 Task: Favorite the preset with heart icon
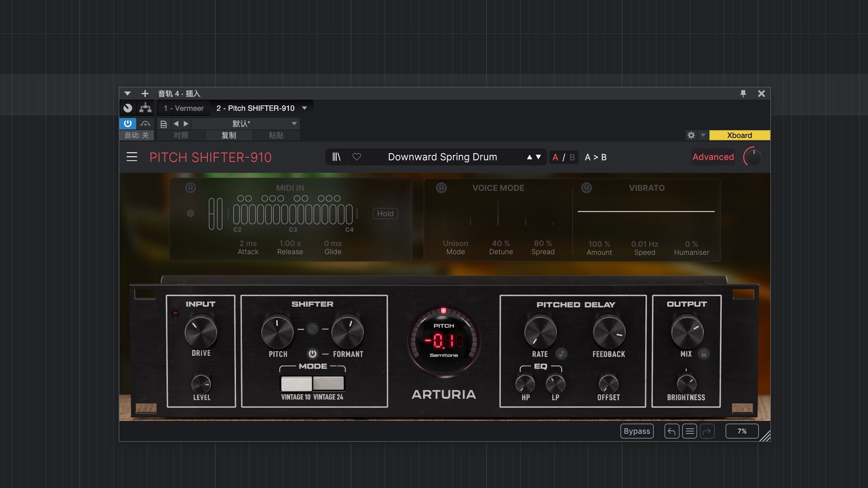tap(357, 157)
